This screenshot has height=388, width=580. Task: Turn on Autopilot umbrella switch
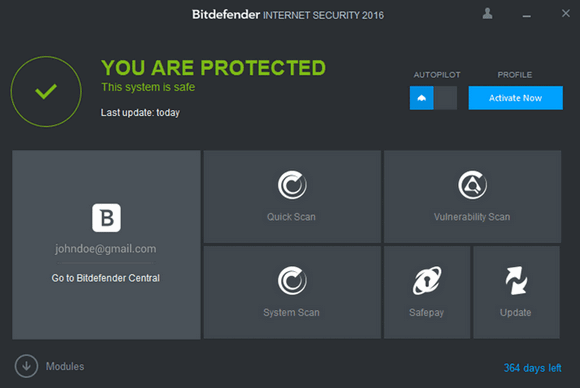tap(421, 98)
